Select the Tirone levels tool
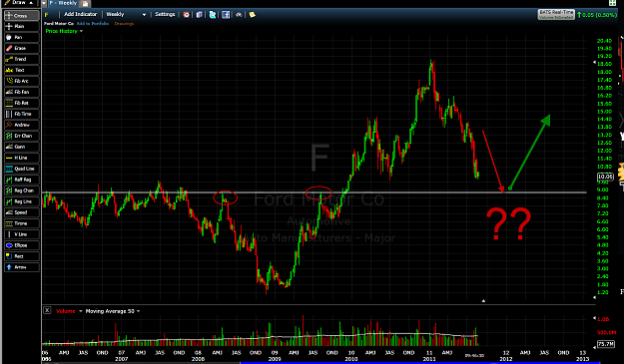624x364 pixels. pyautogui.click(x=22, y=223)
